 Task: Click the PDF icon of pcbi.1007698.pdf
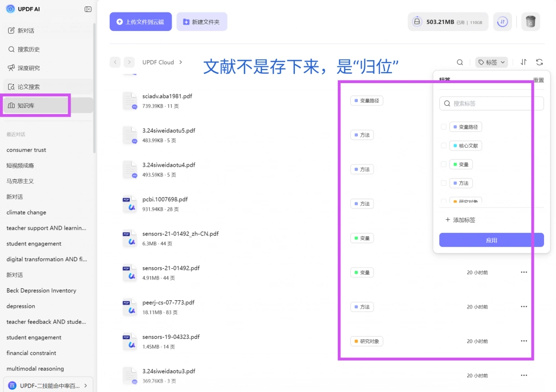(x=130, y=204)
